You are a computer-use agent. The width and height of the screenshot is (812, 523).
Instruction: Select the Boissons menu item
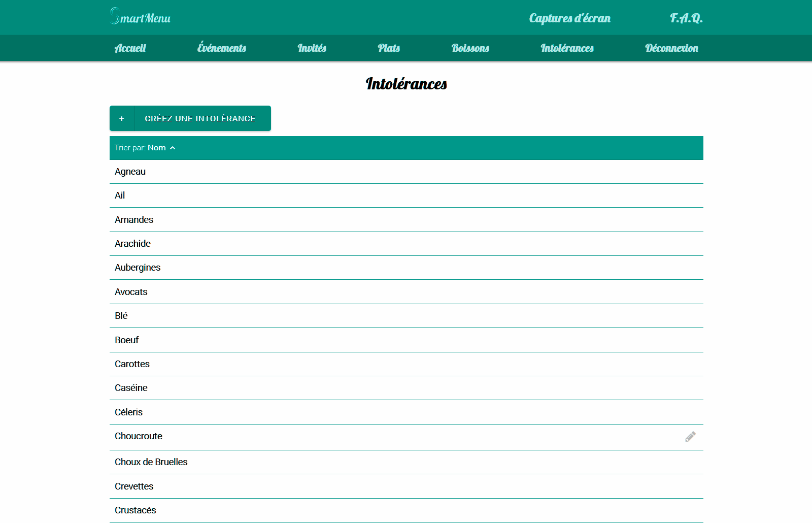point(470,48)
